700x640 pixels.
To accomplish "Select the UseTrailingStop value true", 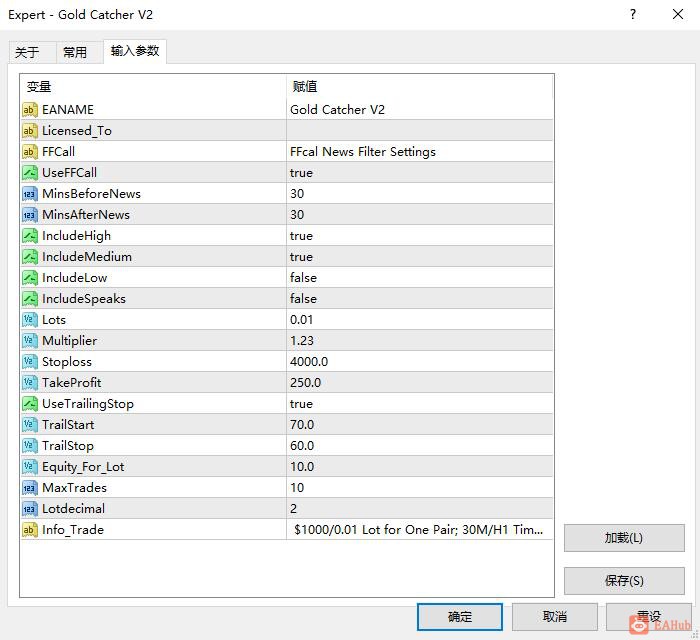I will click(x=301, y=404).
